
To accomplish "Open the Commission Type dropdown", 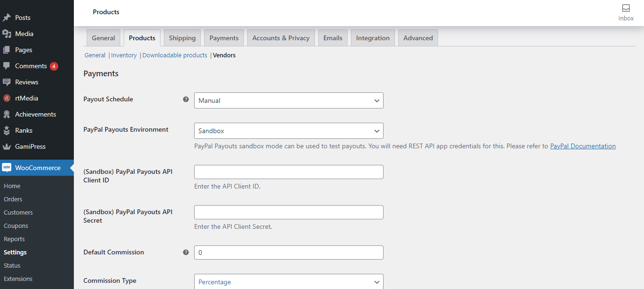I will coord(289,282).
